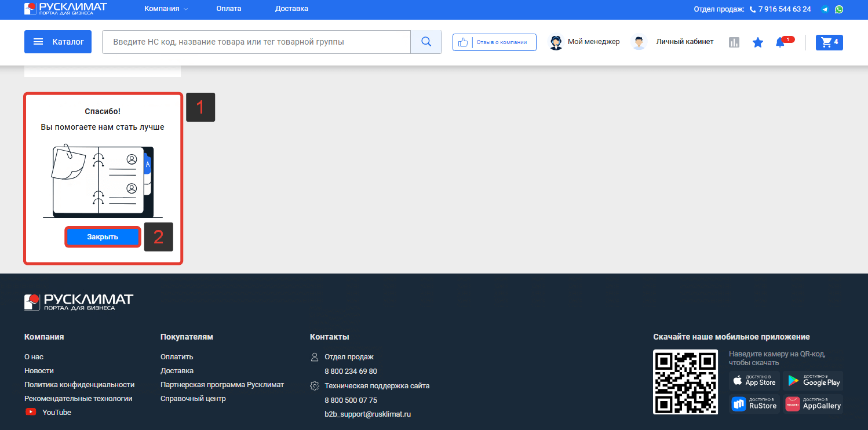Viewport: 868px width, 430px height.
Task: Open the Личный кабинет link
Action: tap(685, 42)
